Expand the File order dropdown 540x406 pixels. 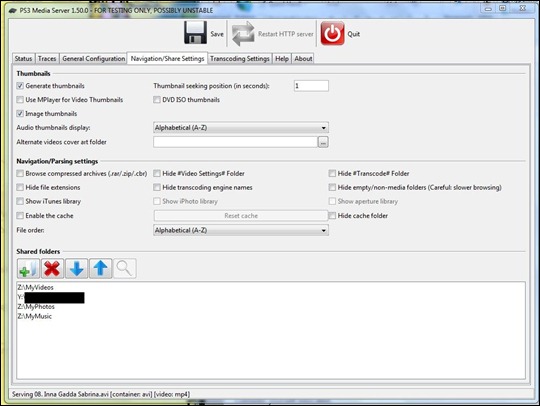tap(241, 230)
